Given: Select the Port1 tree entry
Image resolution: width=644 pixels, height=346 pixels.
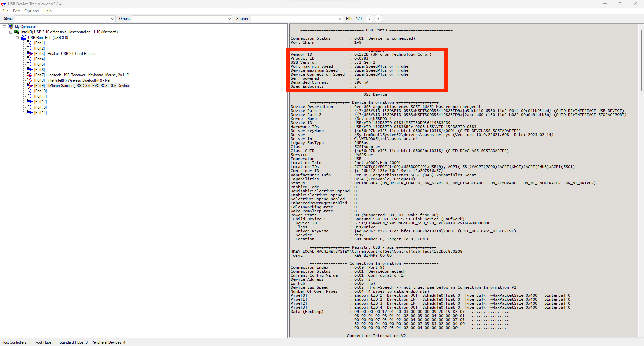Looking at the screenshot, I should click(x=39, y=43).
